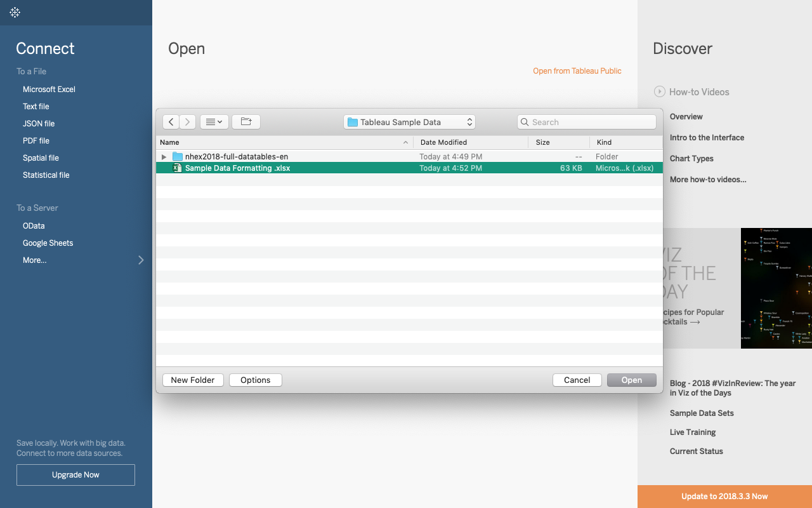Open Tableau Sample Data location popup

(409, 122)
